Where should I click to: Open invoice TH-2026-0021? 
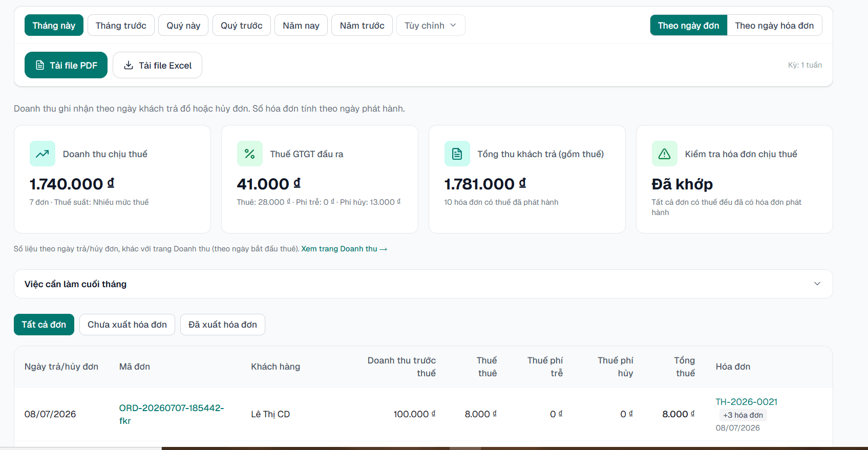pos(747,402)
